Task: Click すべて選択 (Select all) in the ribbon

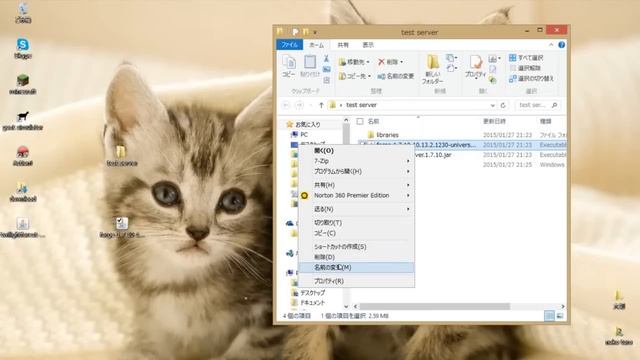Action: 526,58
